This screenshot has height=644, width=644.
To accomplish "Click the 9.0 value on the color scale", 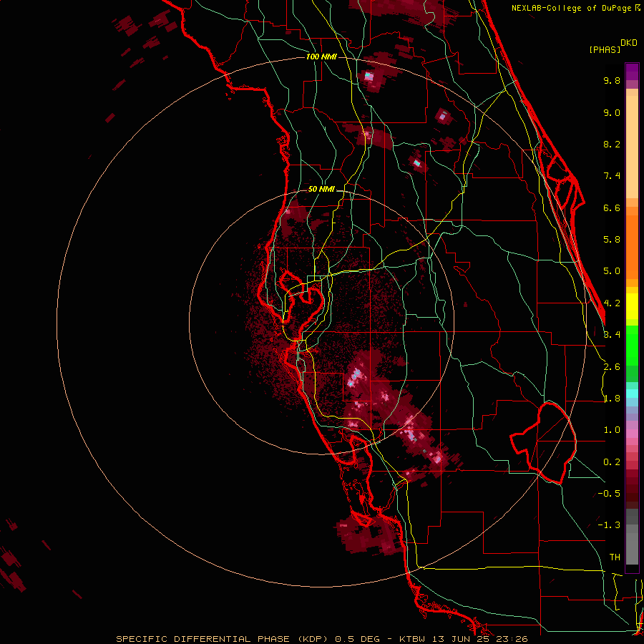I will (612, 112).
